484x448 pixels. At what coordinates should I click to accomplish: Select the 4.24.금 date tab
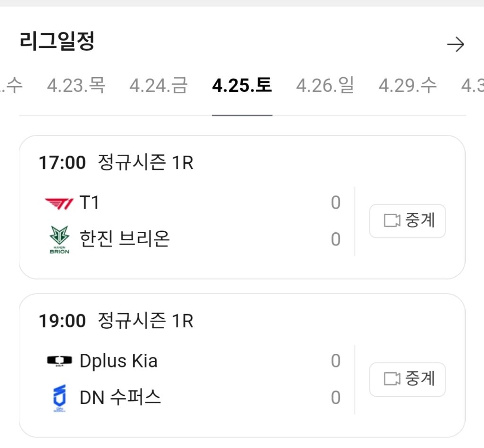tap(158, 86)
